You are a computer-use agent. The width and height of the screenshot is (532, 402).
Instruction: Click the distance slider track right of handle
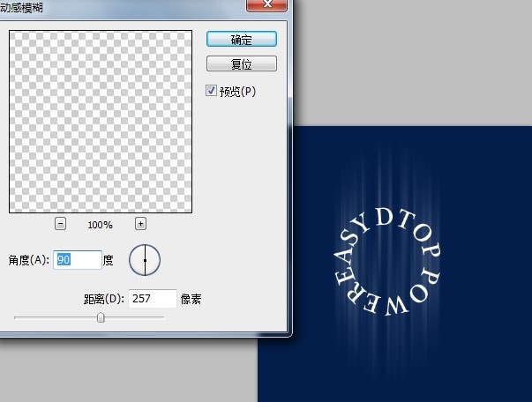(132, 317)
